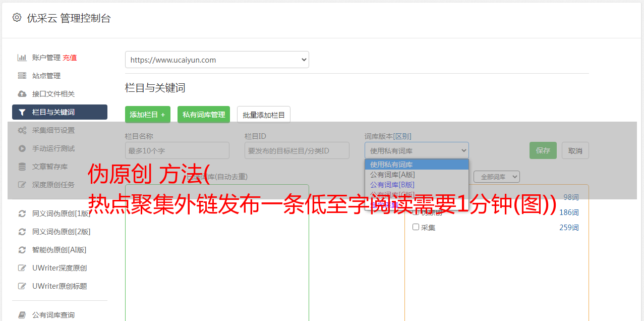The image size is (644, 321).
Task: Click the 栏目ID input field
Action: click(x=297, y=150)
